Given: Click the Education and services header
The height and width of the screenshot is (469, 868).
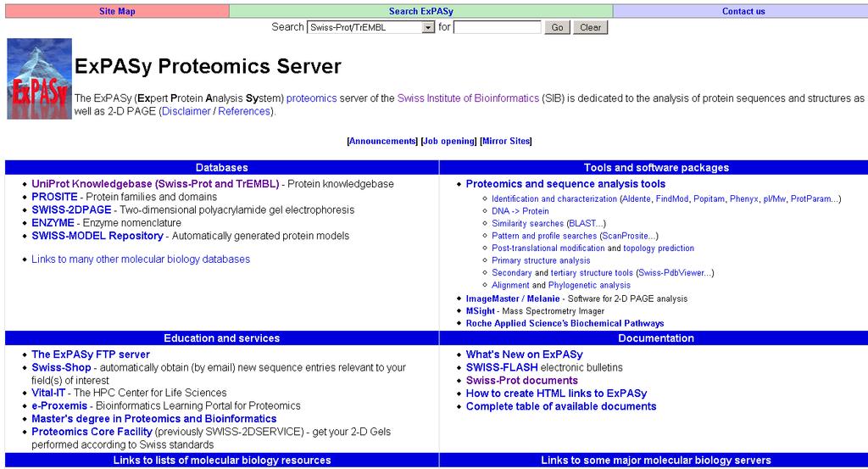Looking at the screenshot, I should [x=221, y=338].
